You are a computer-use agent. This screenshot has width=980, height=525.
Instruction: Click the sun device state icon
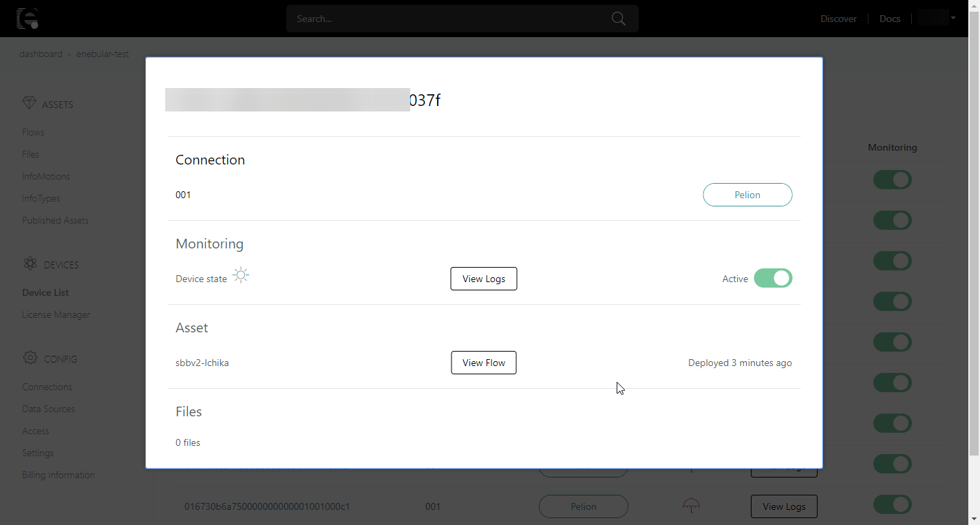tap(240, 276)
